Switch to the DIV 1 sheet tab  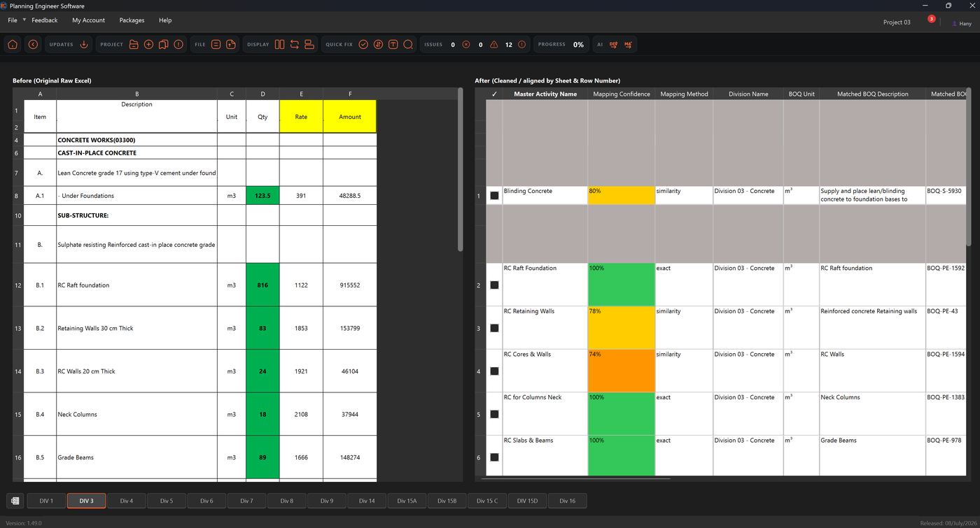(46, 501)
